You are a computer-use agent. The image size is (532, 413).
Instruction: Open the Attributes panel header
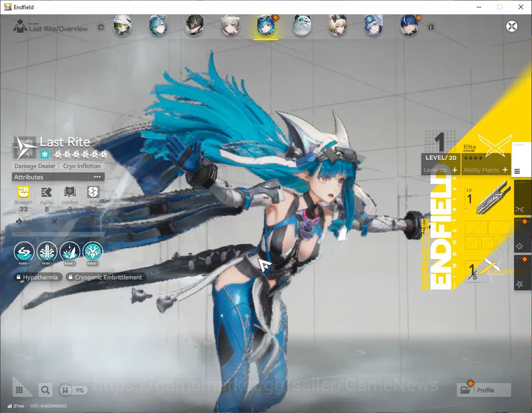tap(58, 177)
